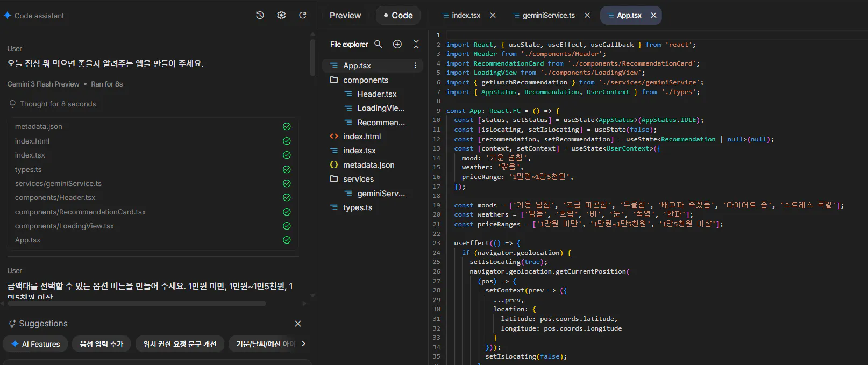Screen dimensions: 868x365
Task: Collapse the services folder
Action: 358,179
